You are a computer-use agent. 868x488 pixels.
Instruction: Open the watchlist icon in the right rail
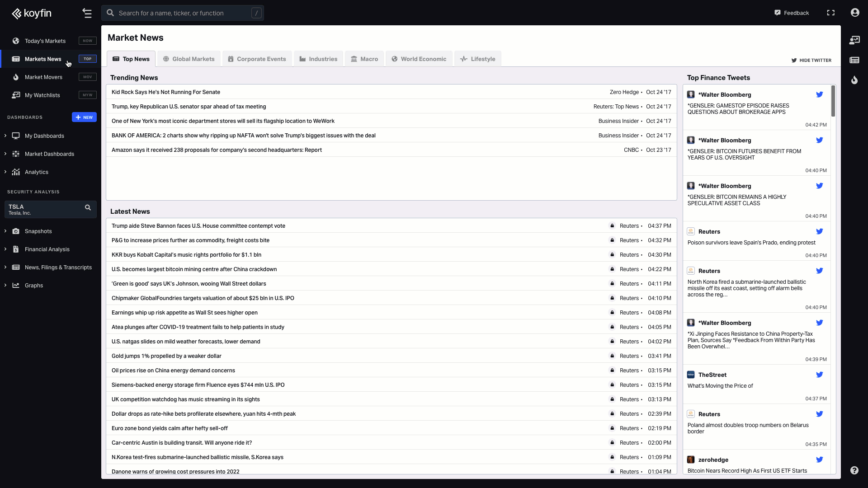point(854,40)
